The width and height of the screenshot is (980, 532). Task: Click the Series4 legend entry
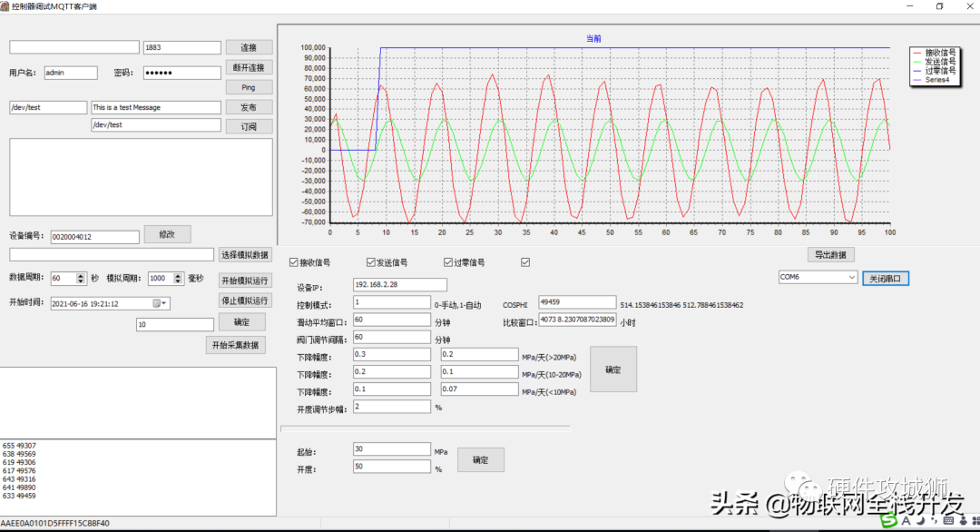click(931, 80)
